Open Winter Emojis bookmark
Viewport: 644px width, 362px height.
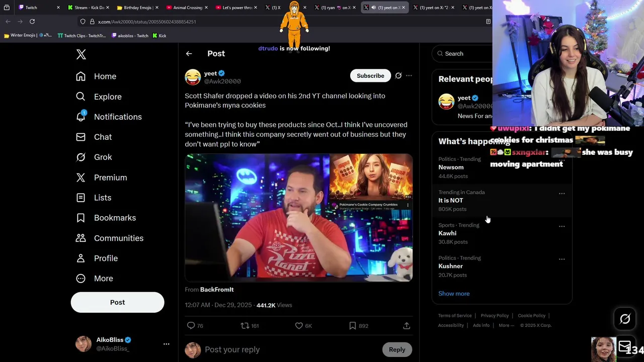(28, 36)
